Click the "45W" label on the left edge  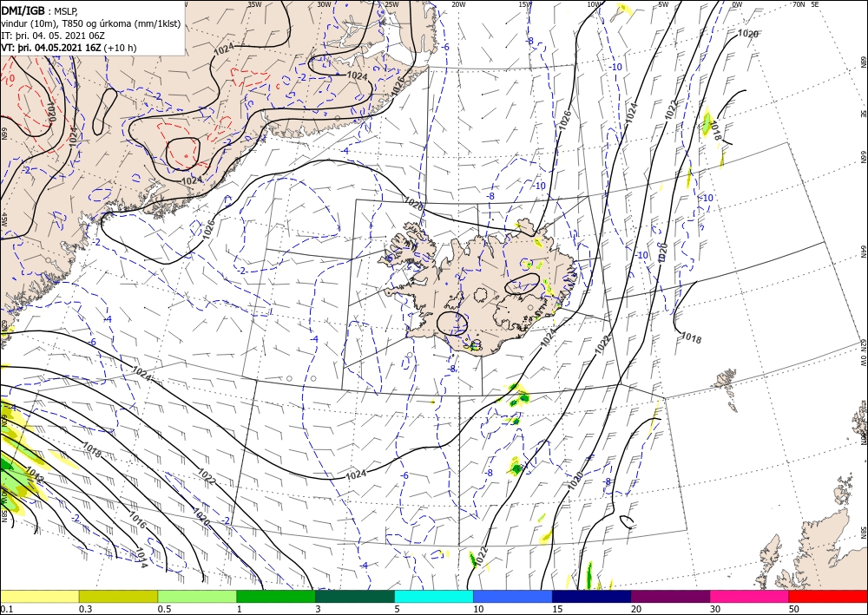tap(3, 219)
